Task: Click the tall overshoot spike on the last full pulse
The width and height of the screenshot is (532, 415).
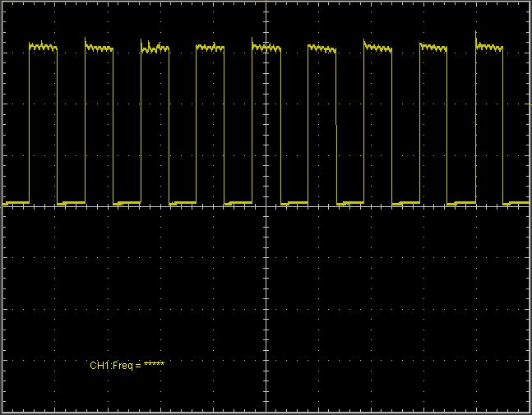Action: click(x=476, y=35)
